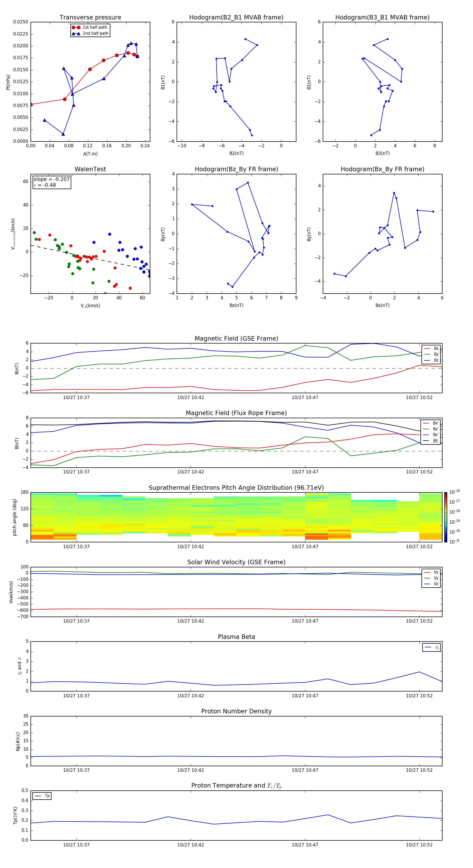Viewport: 473px width, 868px height.
Task: Click the 'Magnetic Field (GSE Frame)' title
Action: [x=236, y=339]
